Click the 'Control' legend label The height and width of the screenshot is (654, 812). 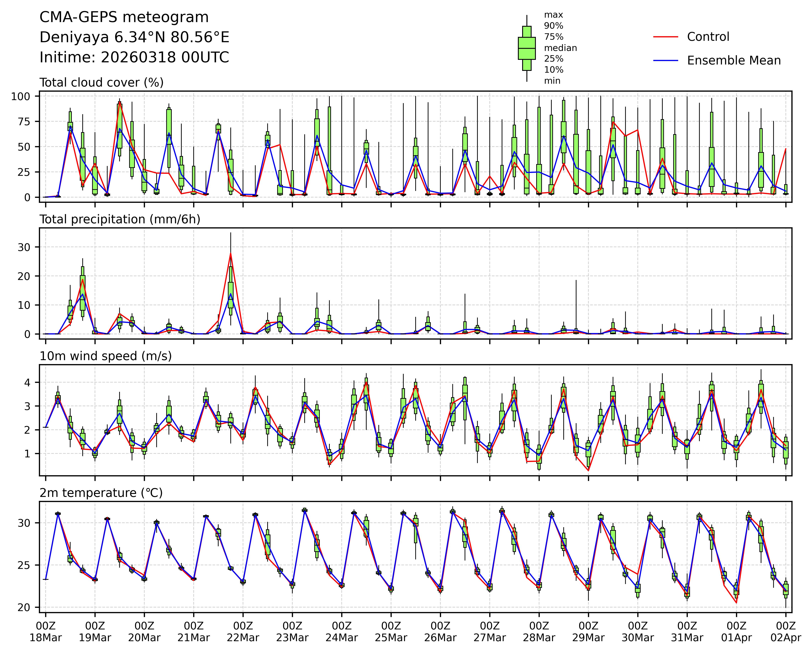pyautogui.click(x=708, y=37)
